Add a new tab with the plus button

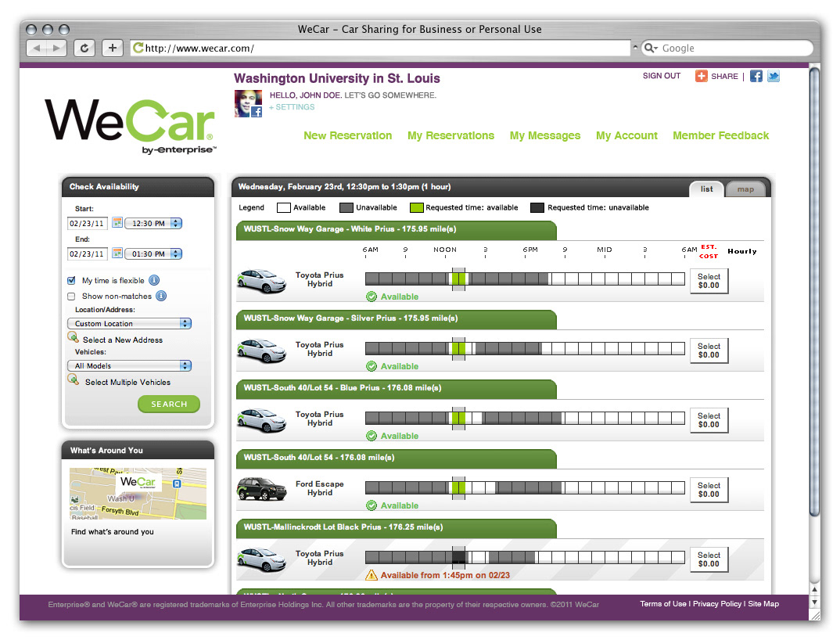113,49
